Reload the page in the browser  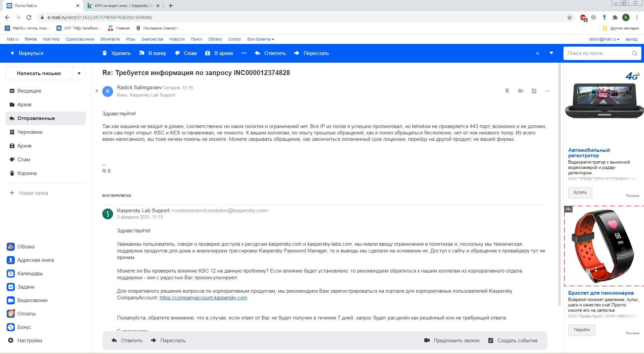coord(29,17)
